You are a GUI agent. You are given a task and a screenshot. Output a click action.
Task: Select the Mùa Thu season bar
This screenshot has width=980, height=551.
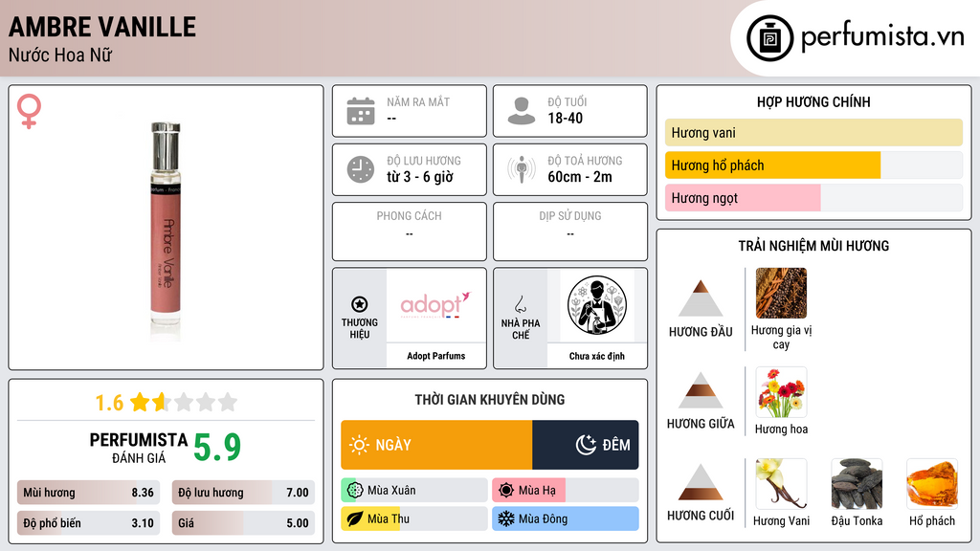(414, 518)
